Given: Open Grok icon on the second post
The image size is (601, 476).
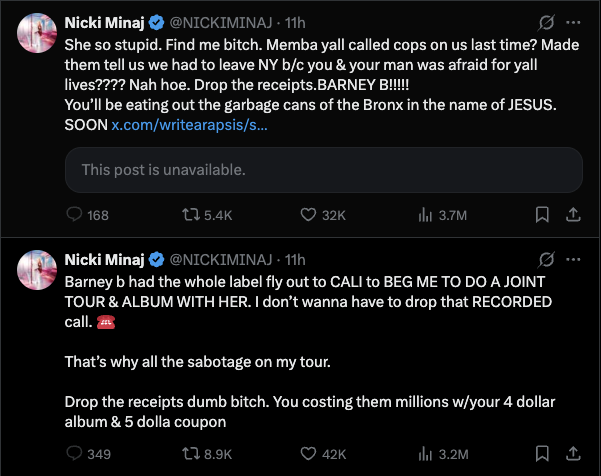Looking at the screenshot, I should (x=546, y=260).
